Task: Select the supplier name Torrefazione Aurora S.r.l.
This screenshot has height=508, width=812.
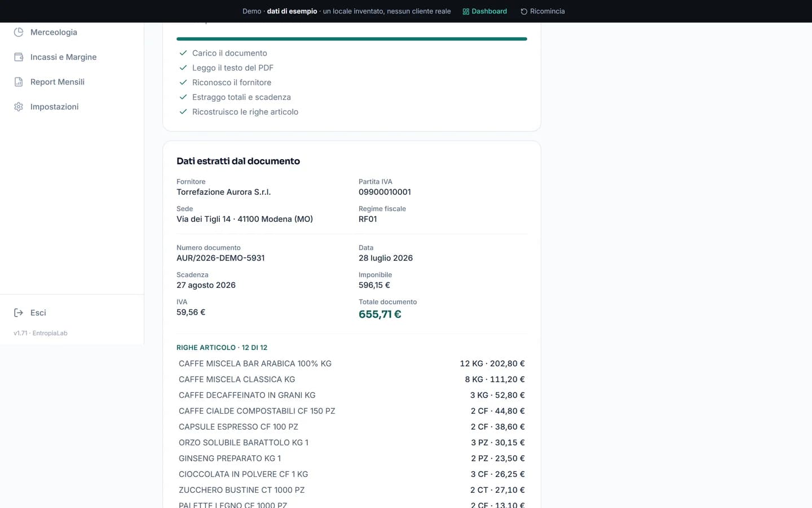Action: coord(223,192)
